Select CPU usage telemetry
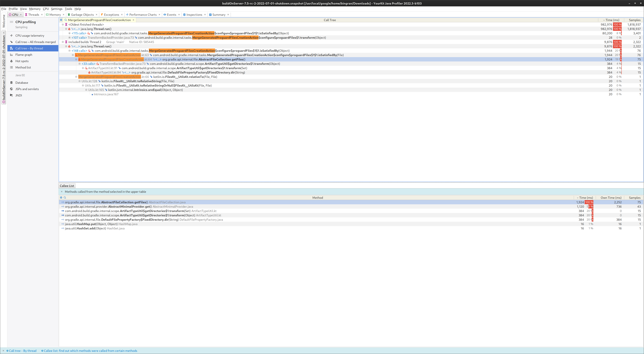 coord(30,36)
